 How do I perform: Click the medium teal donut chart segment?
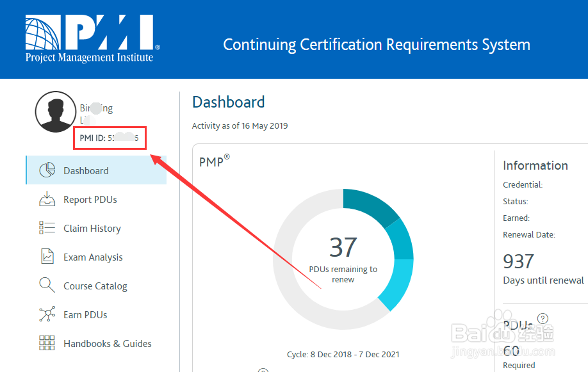tap(400, 240)
